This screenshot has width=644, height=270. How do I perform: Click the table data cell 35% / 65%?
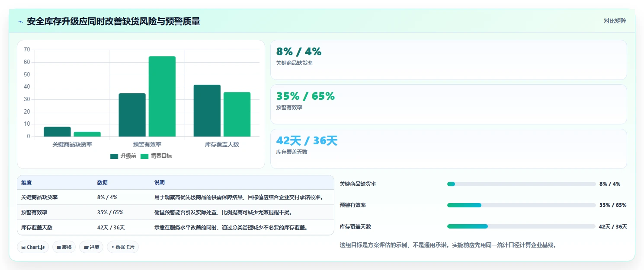(x=110, y=212)
